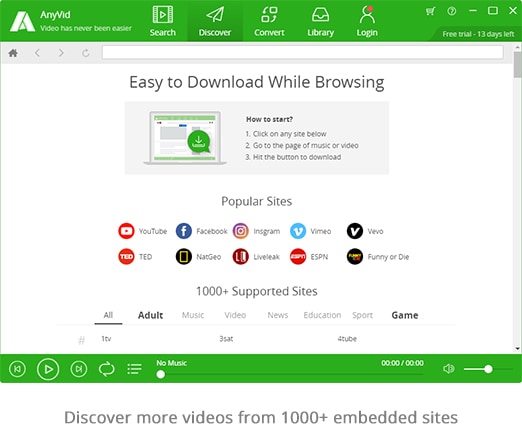Adjust the volume slider

tap(488, 369)
